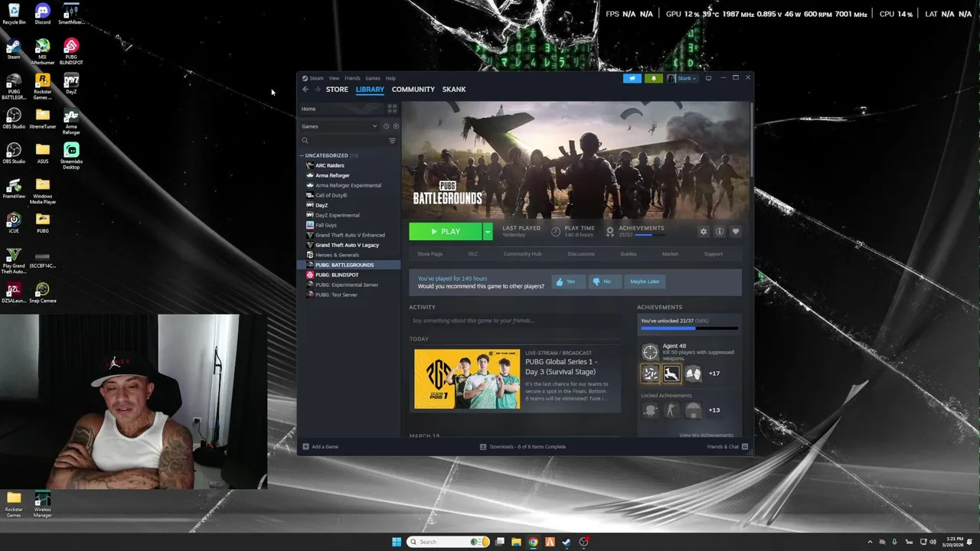
Task: Open Rockstar Games Launcher desktop shortcut
Action: tap(43, 86)
